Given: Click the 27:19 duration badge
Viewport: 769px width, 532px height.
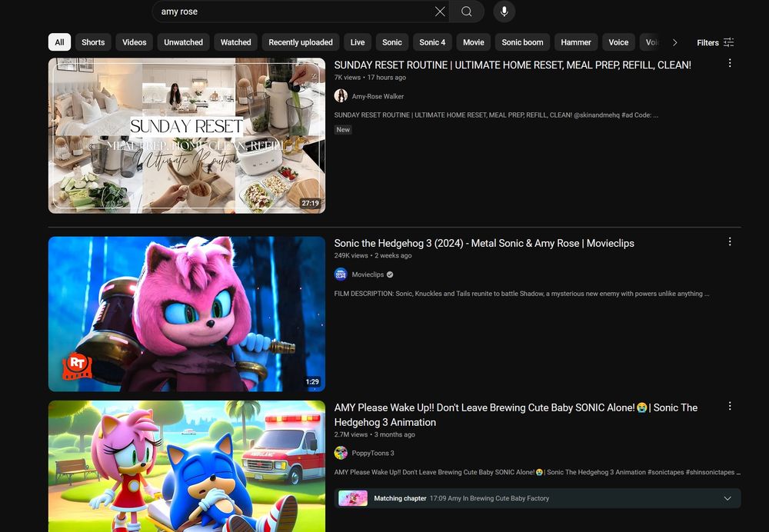Looking at the screenshot, I should (310, 203).
